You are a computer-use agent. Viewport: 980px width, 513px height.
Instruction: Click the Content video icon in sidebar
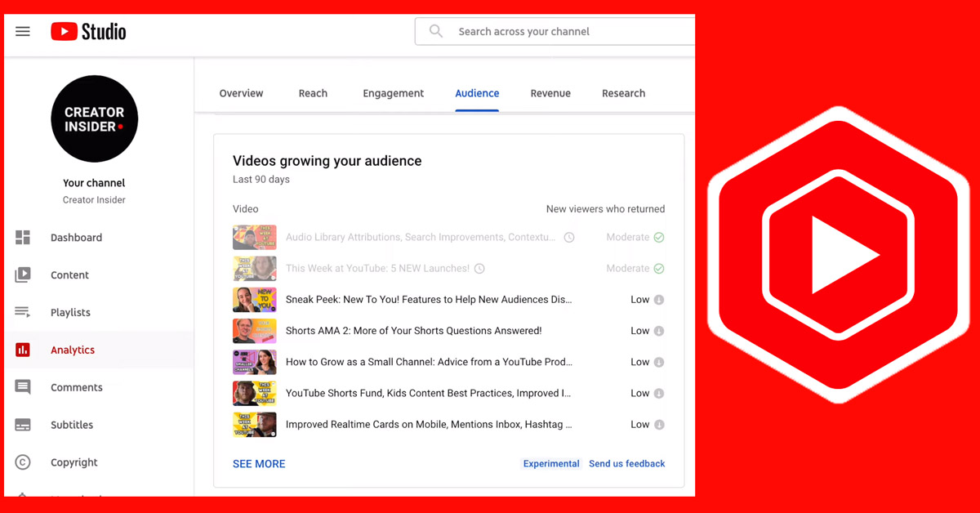pos(23,275)
